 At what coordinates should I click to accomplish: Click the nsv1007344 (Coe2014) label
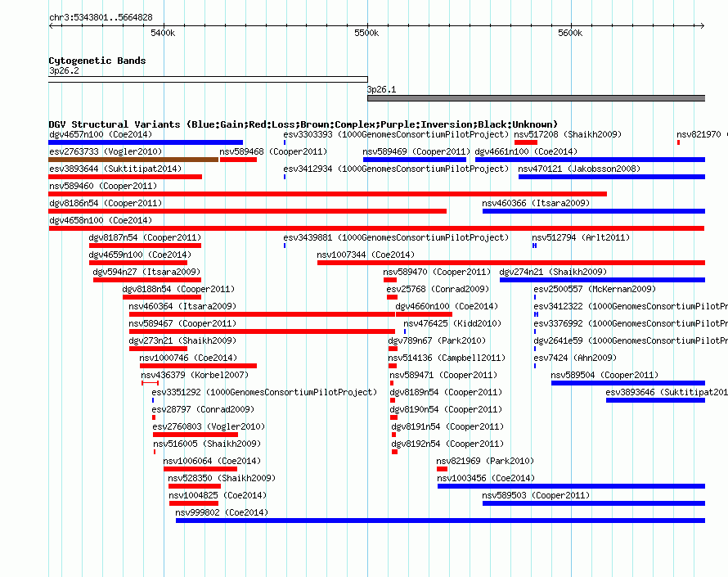pos(366,255)
